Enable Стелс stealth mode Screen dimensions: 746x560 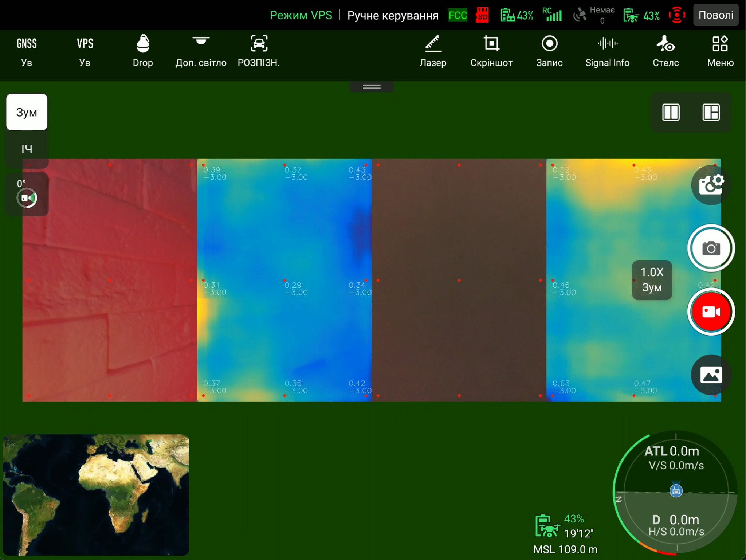(x=665, y=51)
